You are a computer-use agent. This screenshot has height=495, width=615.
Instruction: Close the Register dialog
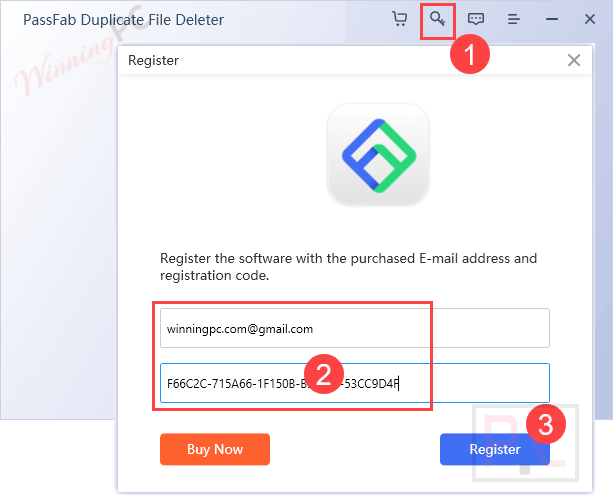coord(573,60)
